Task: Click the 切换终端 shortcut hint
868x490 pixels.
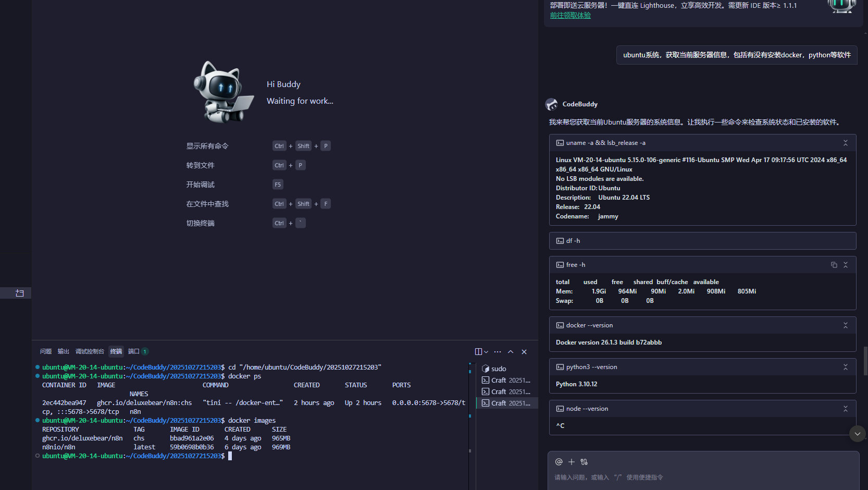Action: [201, 223]
